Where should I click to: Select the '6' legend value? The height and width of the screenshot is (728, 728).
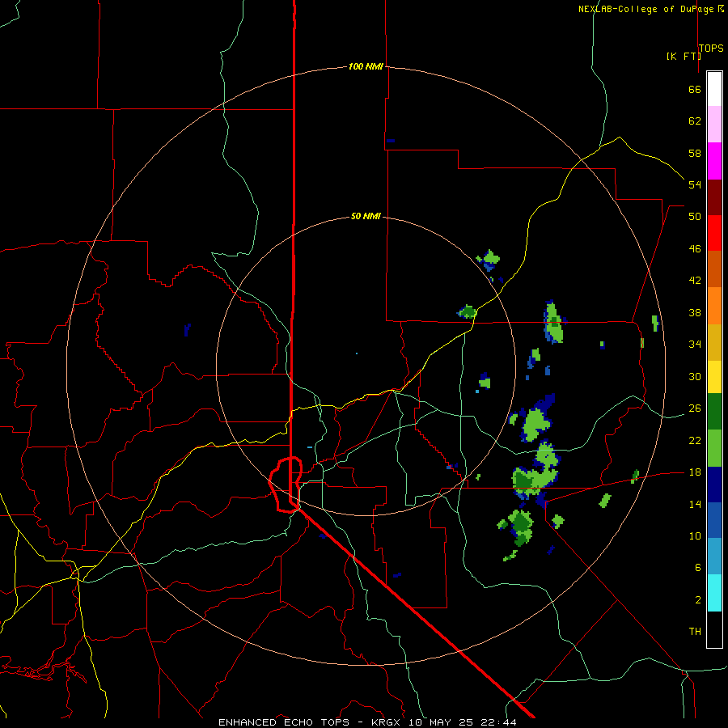click(x=698, y=568)
